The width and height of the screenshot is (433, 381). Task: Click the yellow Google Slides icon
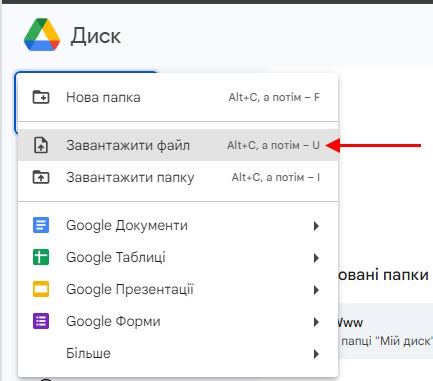41,289
